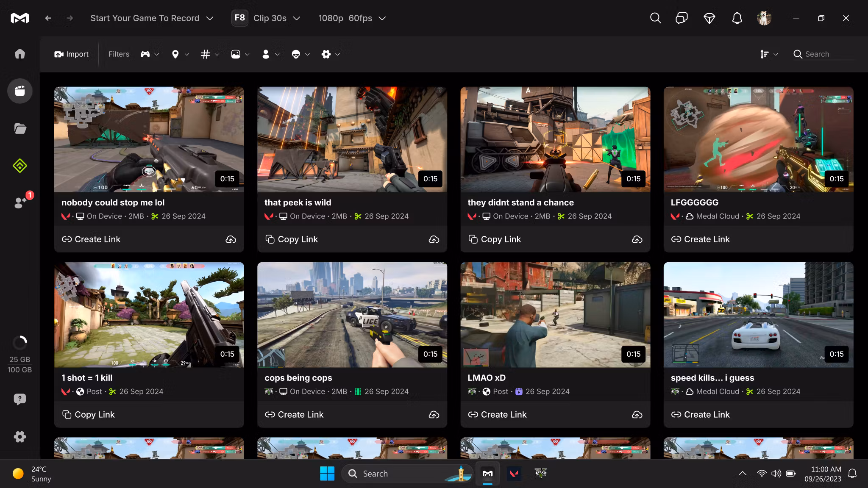
Task: Open the 'speed kills... i guess' thumbnail
Action: pyautogui.click(x=758, y=314)
